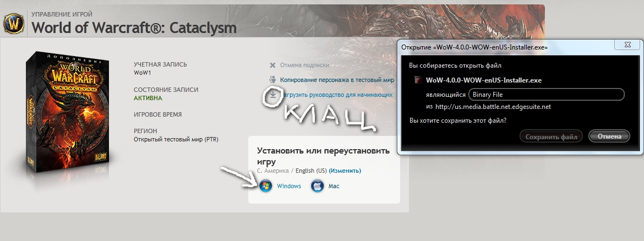Click the World of Warcraft logo icon

click(14, 24)
